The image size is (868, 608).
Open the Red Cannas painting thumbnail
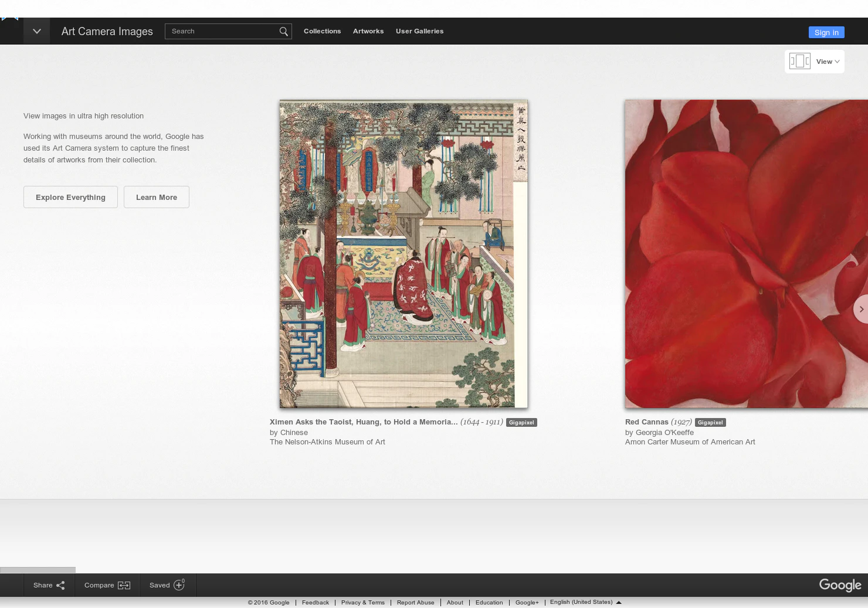(747, 254)
